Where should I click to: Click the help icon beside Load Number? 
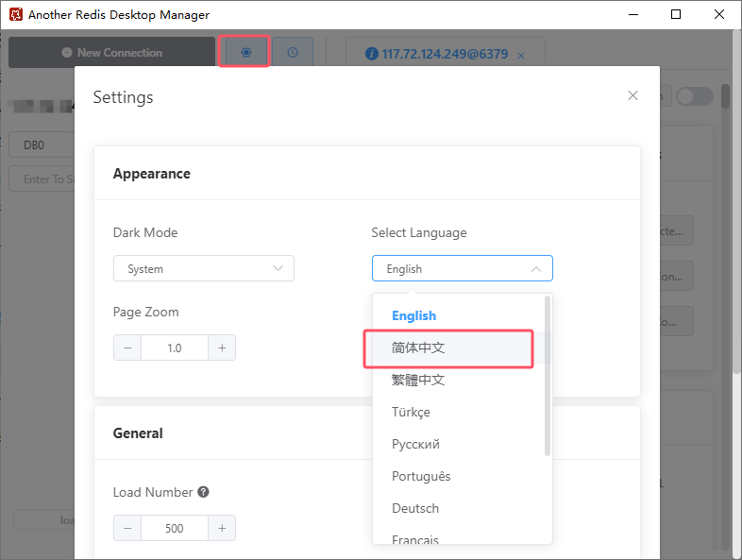(203, 492)
